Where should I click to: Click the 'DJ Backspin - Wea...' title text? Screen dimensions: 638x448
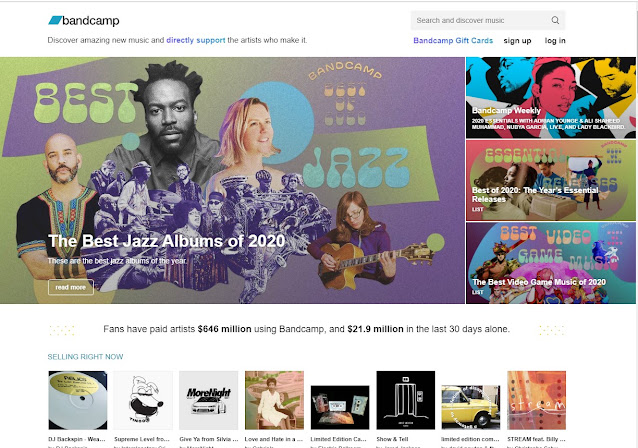77,439
